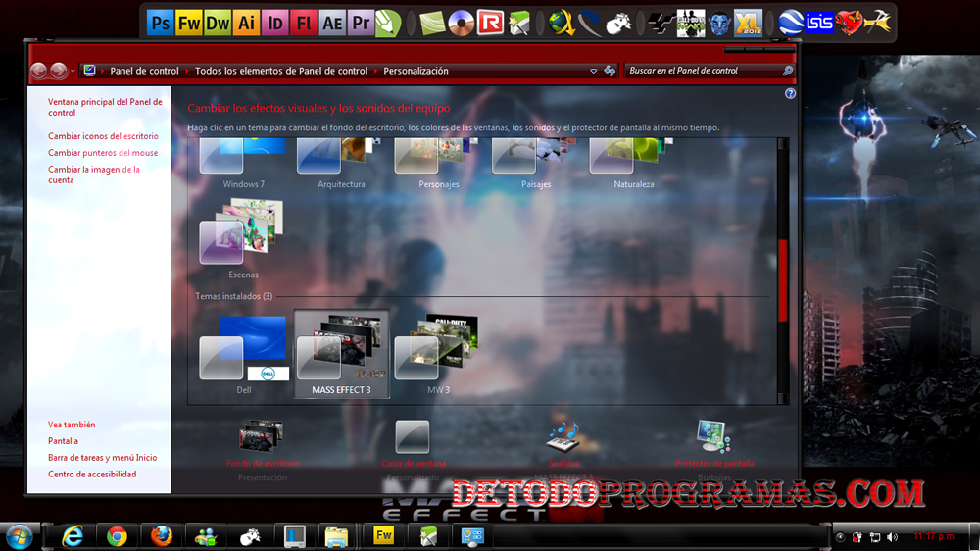Screen dimensions: 980x551
Task: Click the 11:17 p.m. clock
Action: 934,536
